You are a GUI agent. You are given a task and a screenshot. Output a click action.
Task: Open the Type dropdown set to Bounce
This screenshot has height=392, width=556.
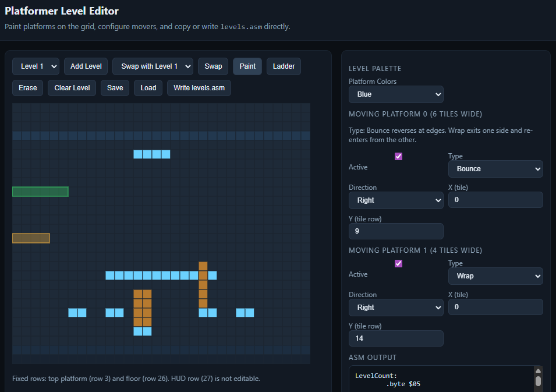(495, 168)
